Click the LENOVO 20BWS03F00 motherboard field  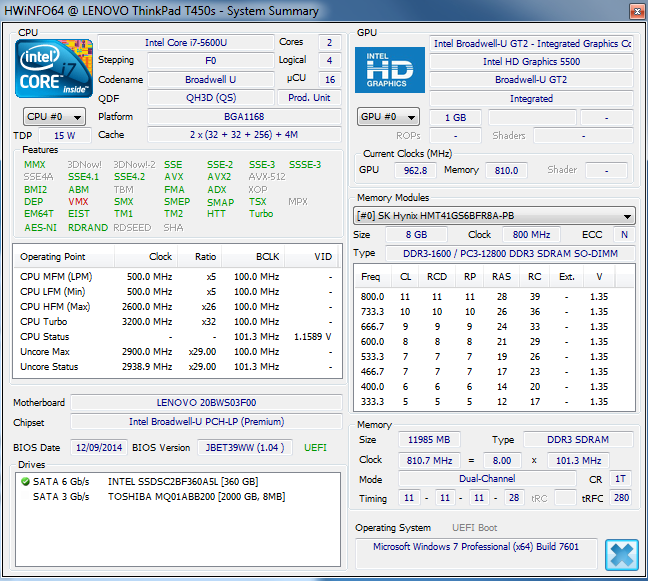(x=206, y=402)
